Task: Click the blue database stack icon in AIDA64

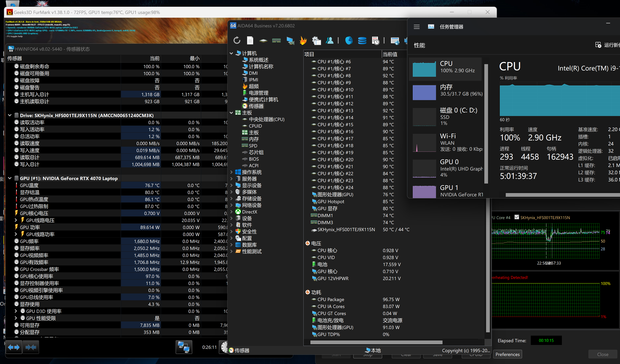Action: pyautogui.click(x=362, y=40)
